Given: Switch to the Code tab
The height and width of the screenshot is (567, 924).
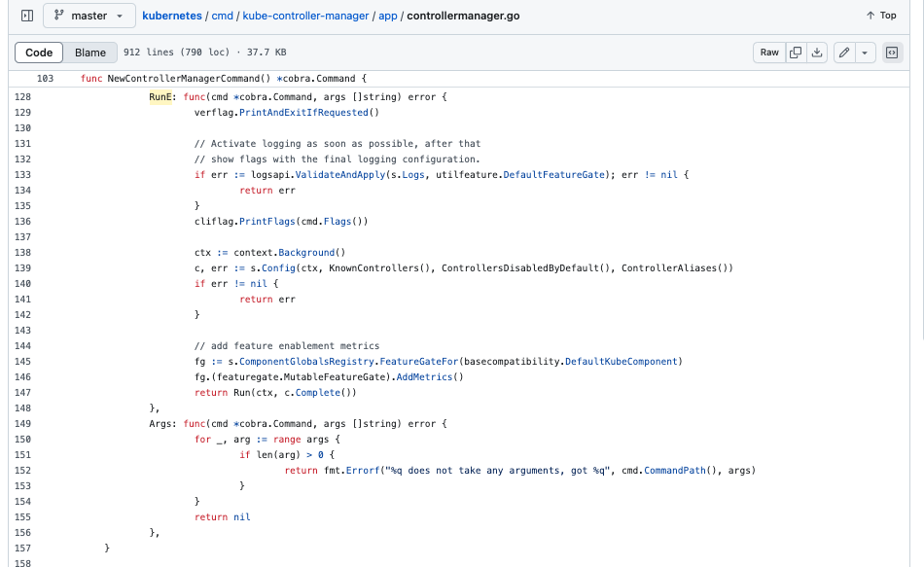Looking at the screenshot, I should [39, 53].
